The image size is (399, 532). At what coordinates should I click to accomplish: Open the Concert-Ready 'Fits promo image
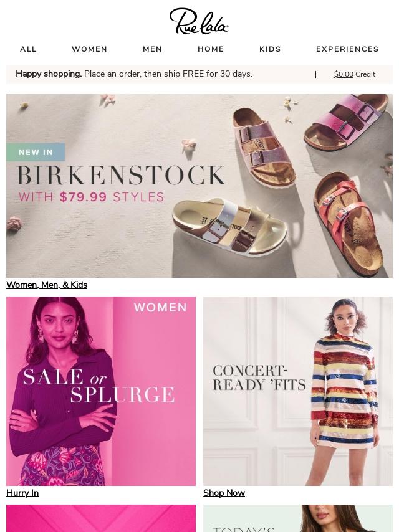pyautogui.click(x=298, y=391)
